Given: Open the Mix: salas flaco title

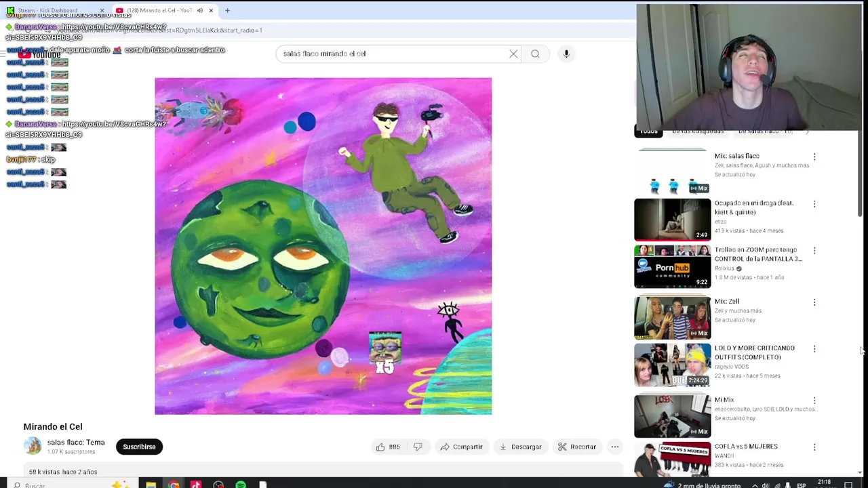Looking at the screenshot, I should click(736, 156).
